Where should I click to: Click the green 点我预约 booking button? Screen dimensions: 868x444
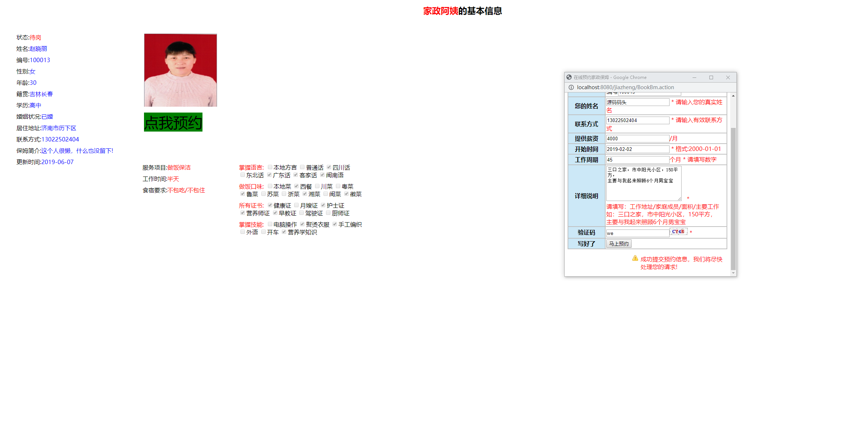pyautogui.click(x=173, y=122)
